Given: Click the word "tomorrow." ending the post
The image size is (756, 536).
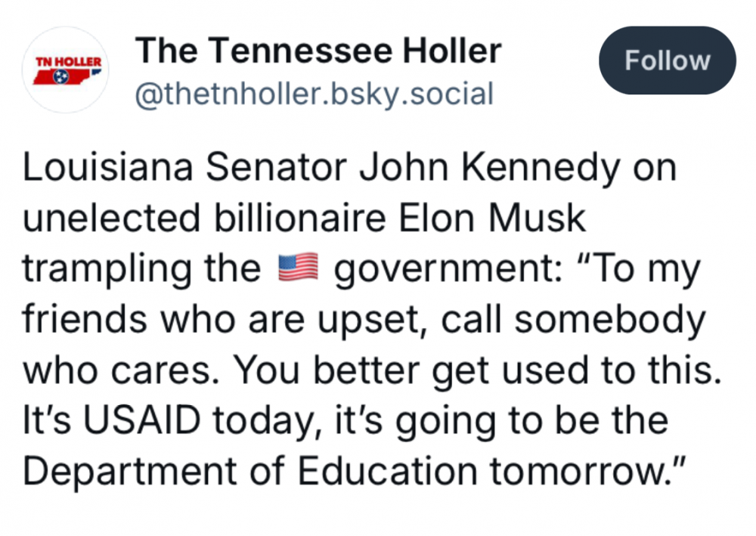Looking at the screenshot, I should tap(584, 469).
